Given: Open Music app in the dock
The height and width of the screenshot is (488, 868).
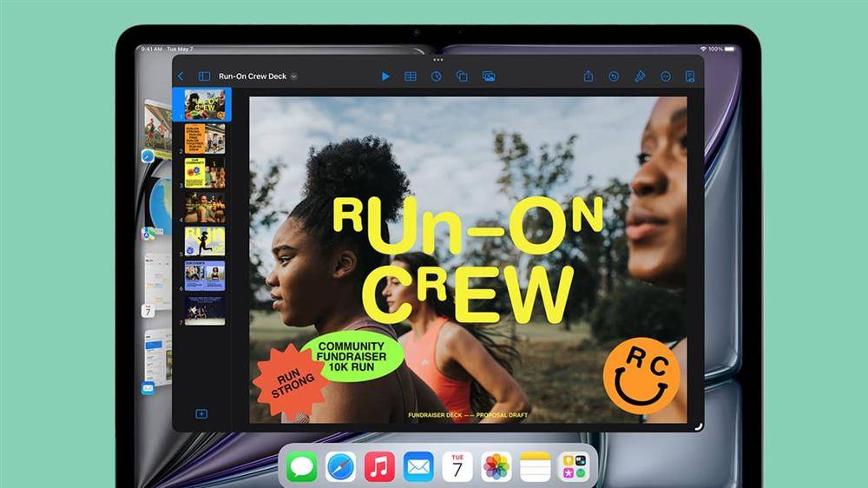Looking at the screenshot, I should (379, 466).
